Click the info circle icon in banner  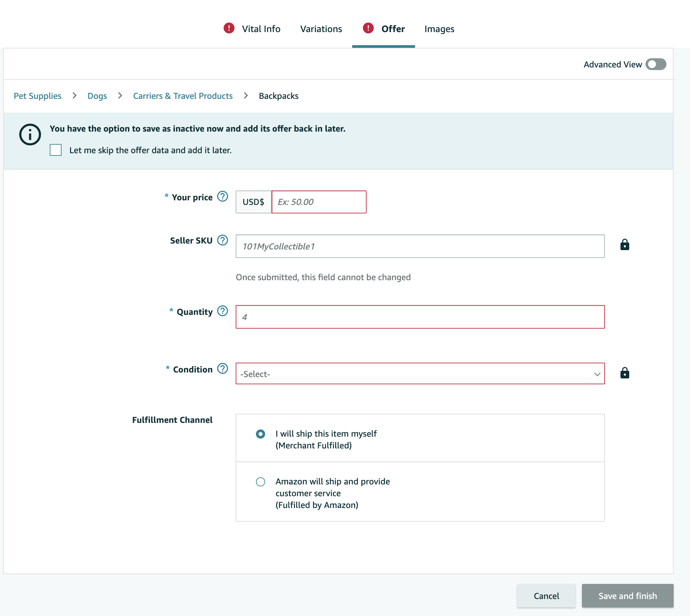[30, 135]
